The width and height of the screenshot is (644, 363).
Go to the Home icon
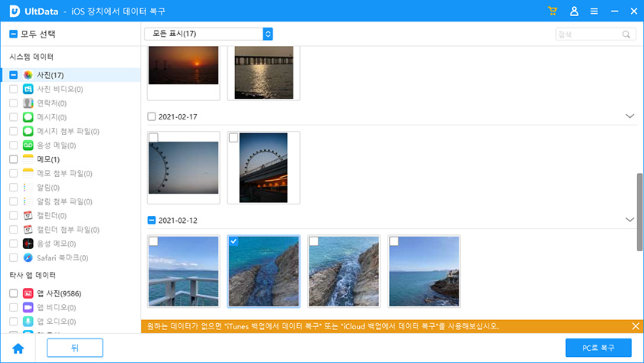point(18,348)
